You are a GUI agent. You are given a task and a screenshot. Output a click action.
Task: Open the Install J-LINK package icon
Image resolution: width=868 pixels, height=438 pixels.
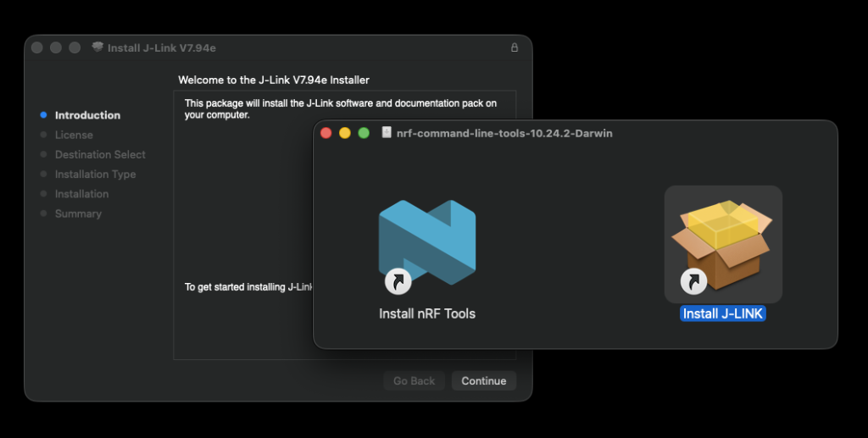point(723,245)
